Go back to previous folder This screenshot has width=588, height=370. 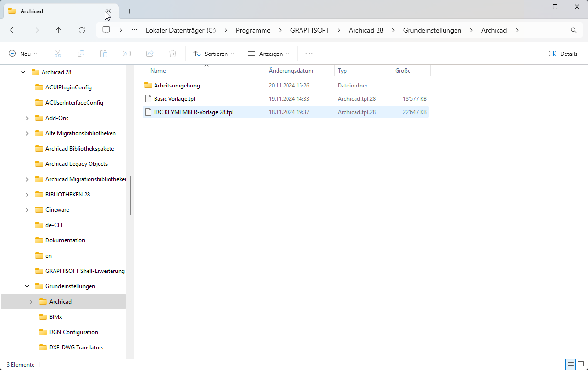click(x=13, y=30)
